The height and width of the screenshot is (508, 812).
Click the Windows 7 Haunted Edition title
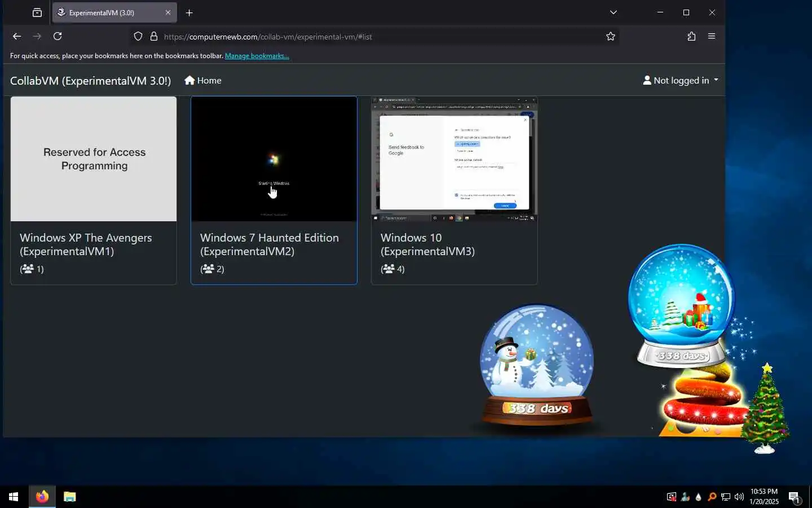270,244
